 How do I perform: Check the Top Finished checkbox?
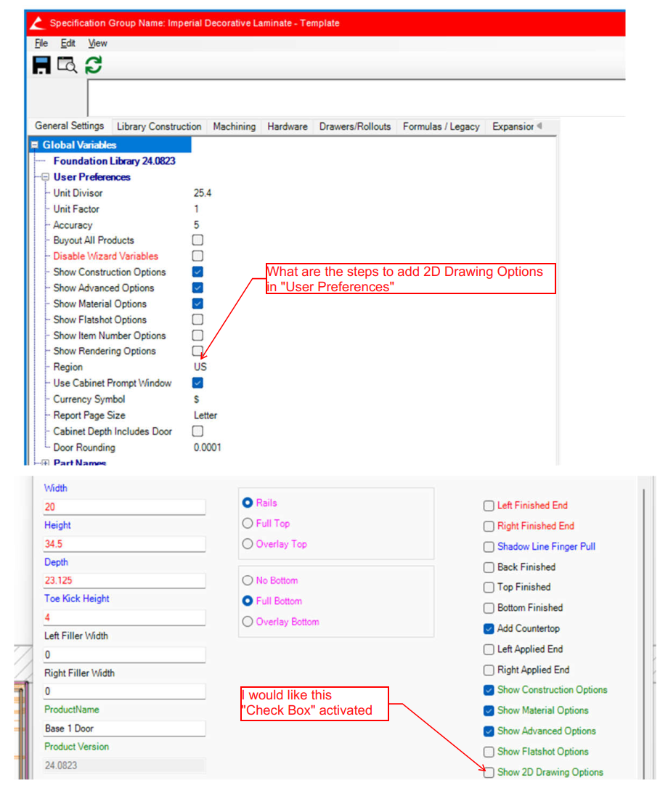pyautogui.click(x=489, y=588)
